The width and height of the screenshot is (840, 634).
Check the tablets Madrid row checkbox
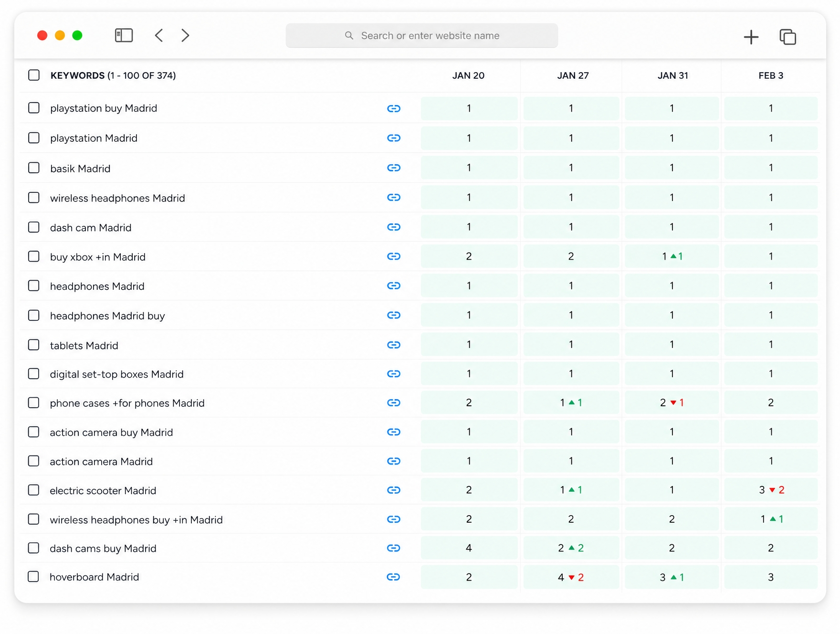(x=34, y=345)
